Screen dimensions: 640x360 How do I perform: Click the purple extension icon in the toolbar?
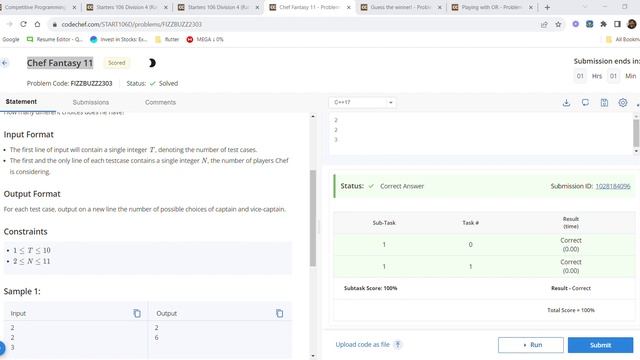click(576, 24)
